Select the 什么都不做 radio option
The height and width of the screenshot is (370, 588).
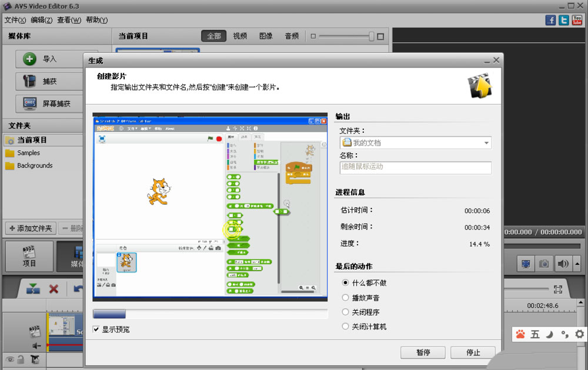[345, 282]
